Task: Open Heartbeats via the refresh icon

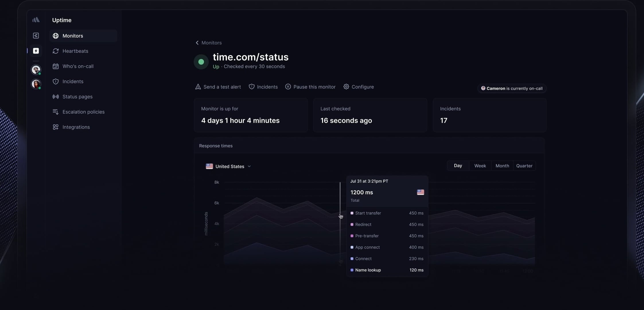Action: (56, 51)
